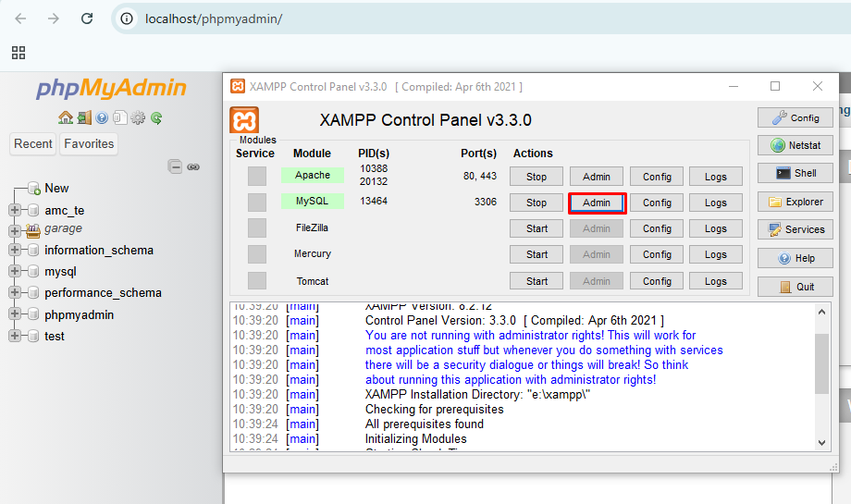The height and width of the screenshot is (504, 851).
Task: Open browser apps grid icon
Action: [18, 53]
